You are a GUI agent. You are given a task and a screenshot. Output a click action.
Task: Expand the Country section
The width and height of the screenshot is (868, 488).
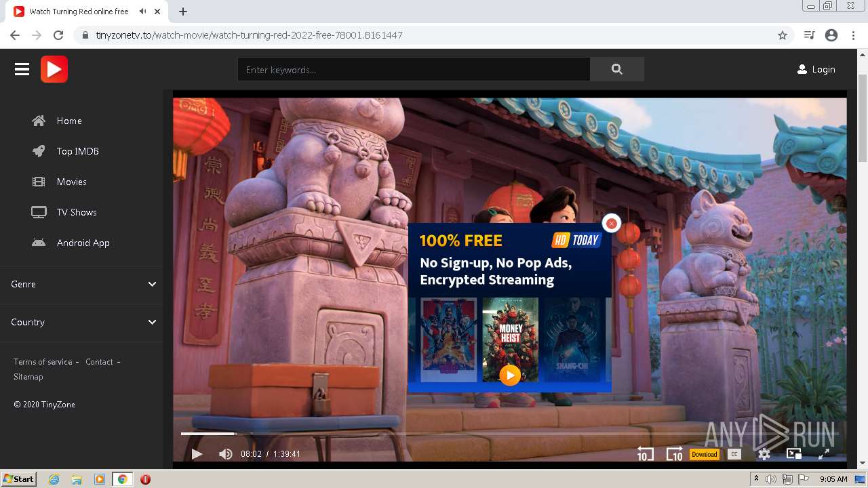(81, 322)
